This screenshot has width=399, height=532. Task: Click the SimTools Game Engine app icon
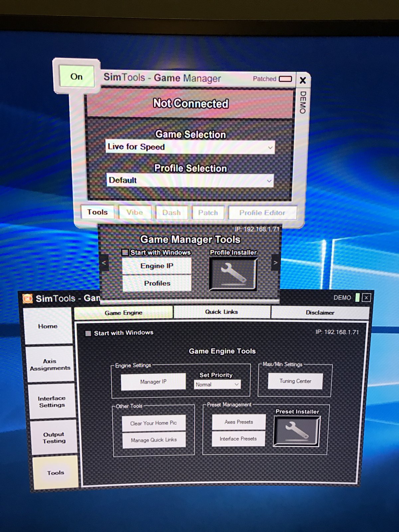point(28,299)
